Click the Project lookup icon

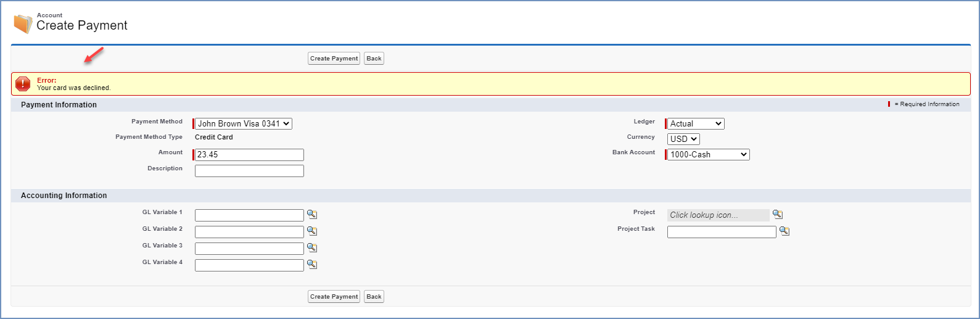coord(778,215)
